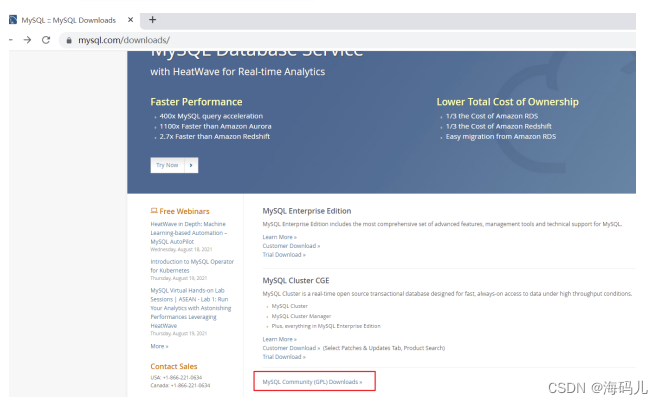Click the Canada sales phone number
Image resolution: width=663 pixels, height=404 pixels.
pyautogui.click(x=190, y=385)
